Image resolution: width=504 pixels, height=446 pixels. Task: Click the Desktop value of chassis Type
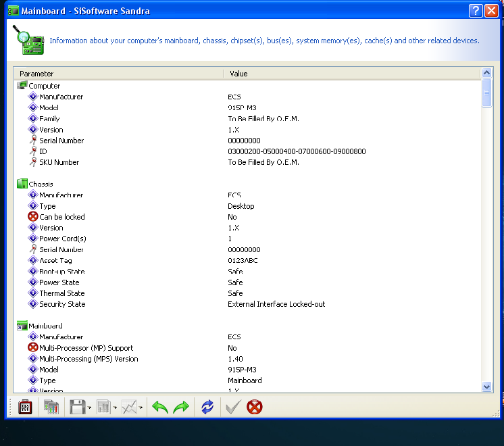coord(241,206)
